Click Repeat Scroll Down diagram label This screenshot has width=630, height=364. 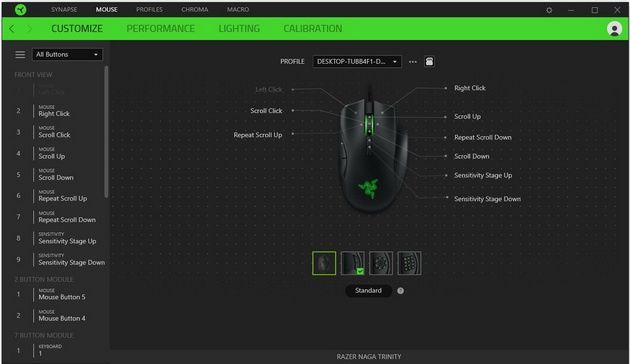point(483,137)
